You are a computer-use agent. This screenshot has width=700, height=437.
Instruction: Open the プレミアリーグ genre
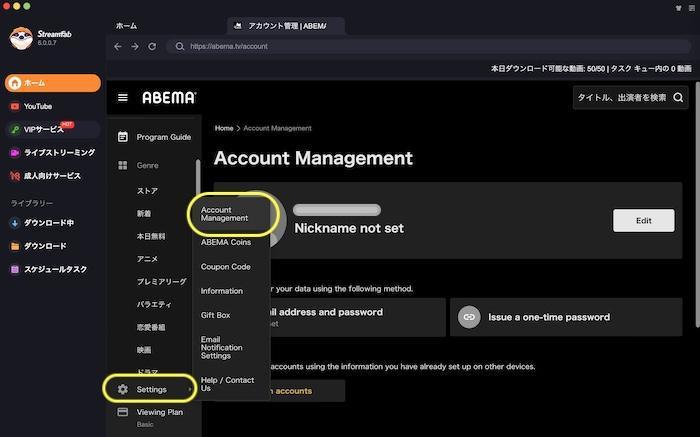[x=162, y=282]
